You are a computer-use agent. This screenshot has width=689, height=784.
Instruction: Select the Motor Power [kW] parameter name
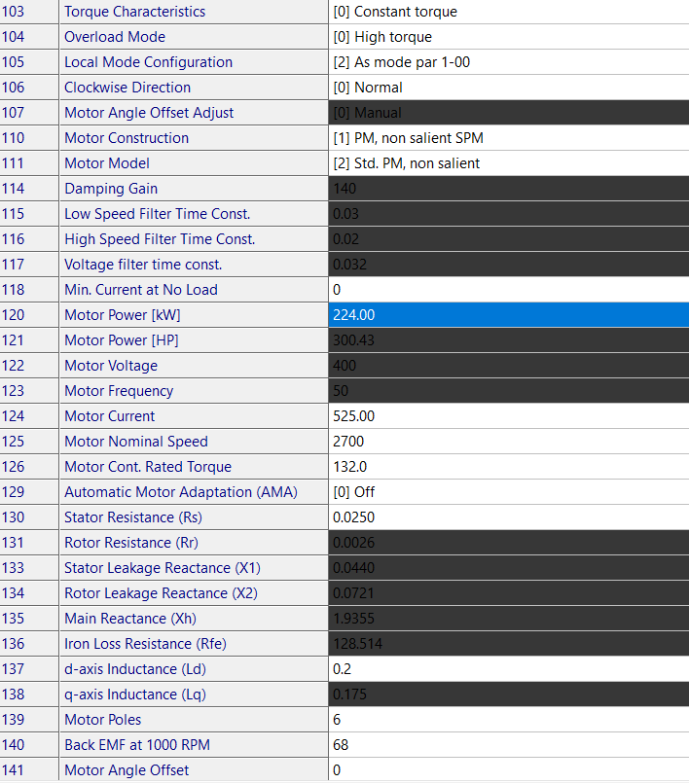pos(122,315)
